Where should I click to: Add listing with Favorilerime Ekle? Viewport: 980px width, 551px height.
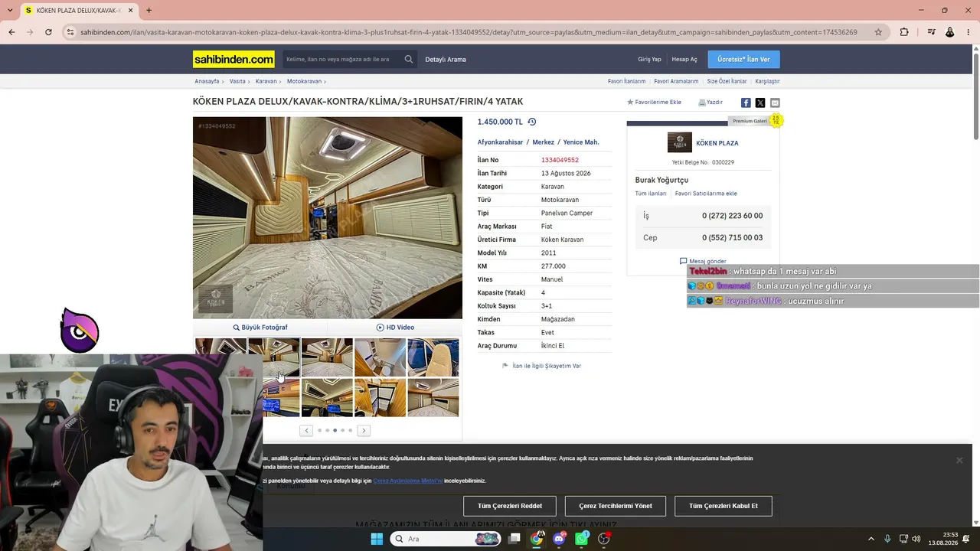[654, 103]
